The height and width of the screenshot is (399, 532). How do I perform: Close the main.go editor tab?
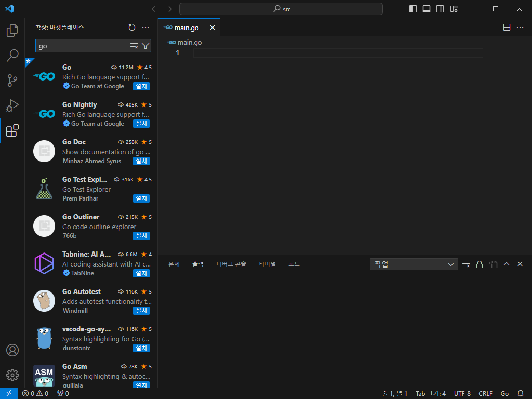(x=212, y=28)
